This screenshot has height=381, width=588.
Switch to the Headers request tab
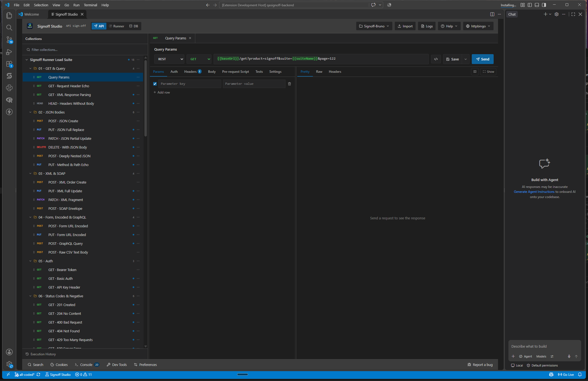point(193,72)
